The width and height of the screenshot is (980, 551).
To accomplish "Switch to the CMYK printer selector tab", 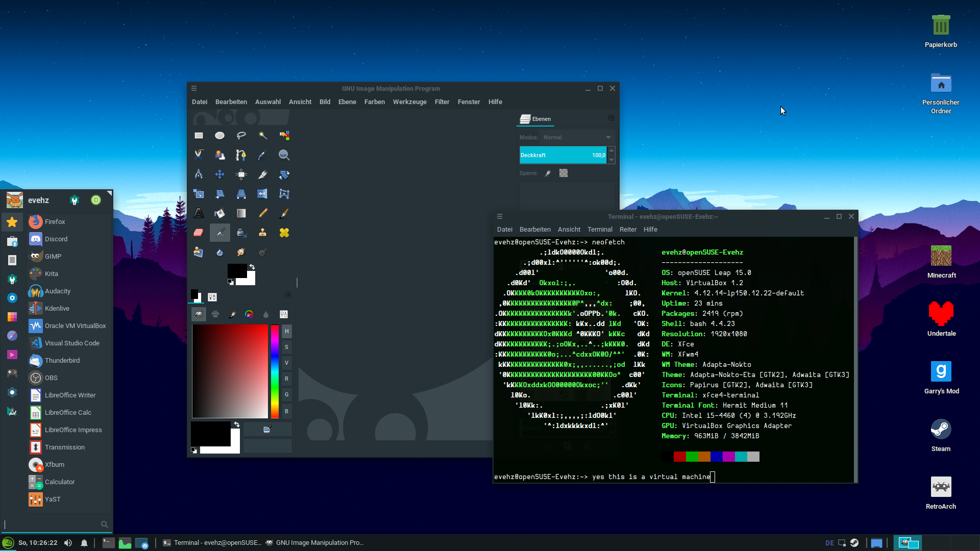I will click(x=215, y=314).
